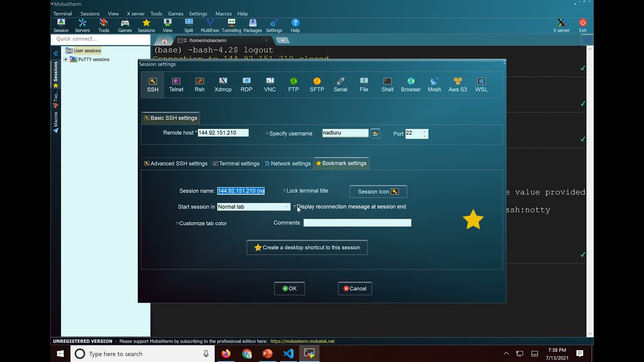644x362 pixels.
Task: Adjust Port number stepper arrows
Action: pos(425,133)
